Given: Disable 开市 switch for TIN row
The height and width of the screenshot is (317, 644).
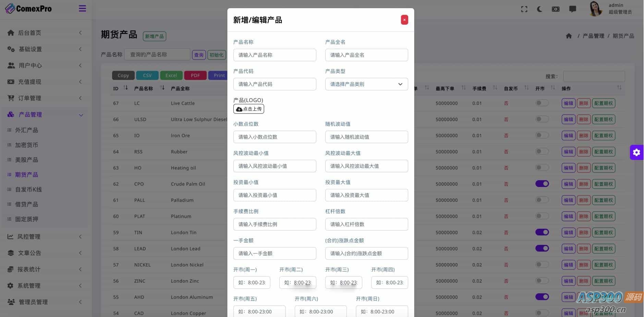Looking at the screenshot, I should (542, 232).
